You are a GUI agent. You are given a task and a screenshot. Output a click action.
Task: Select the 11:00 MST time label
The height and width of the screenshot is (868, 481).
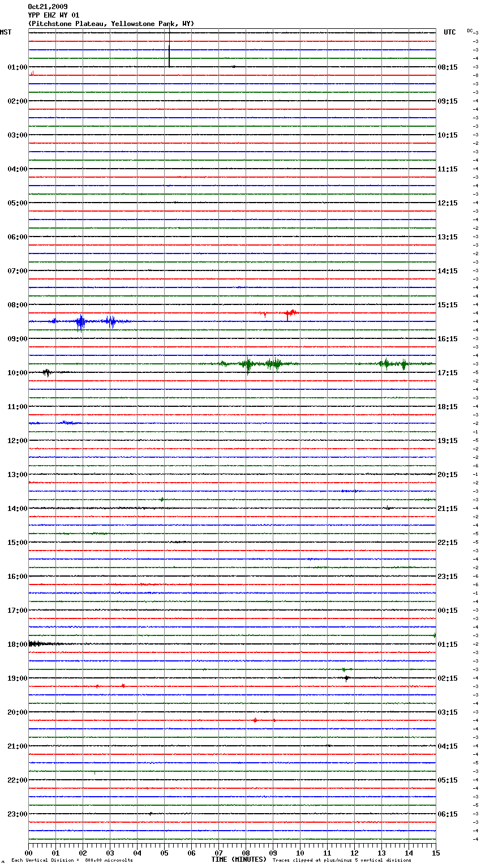(18, 406)
